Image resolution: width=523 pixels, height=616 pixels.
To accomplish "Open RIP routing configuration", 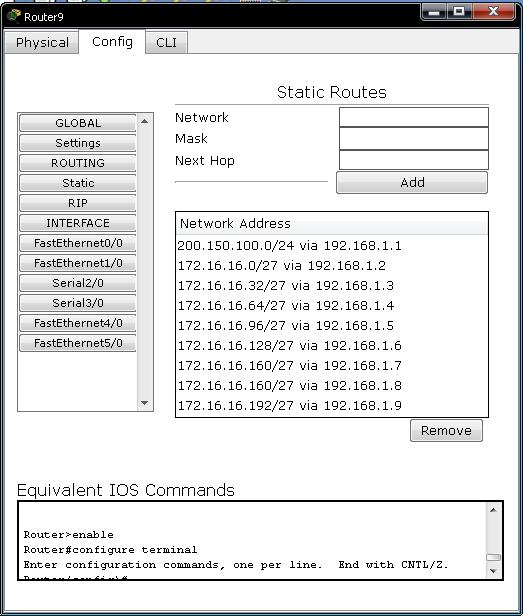I will click(x=78, y=203).
